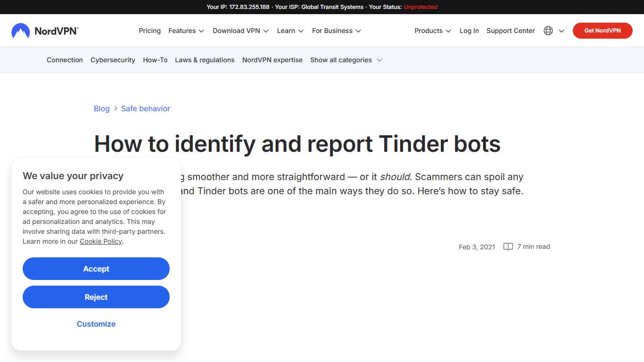This screenshot has height=362, width=644.
Task: Reject the cookies
Action: pyautogui.click(x=96, y=297)
